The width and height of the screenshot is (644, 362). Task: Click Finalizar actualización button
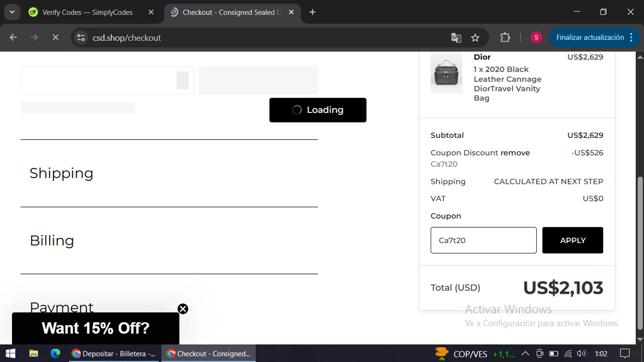tap(590, 37)
